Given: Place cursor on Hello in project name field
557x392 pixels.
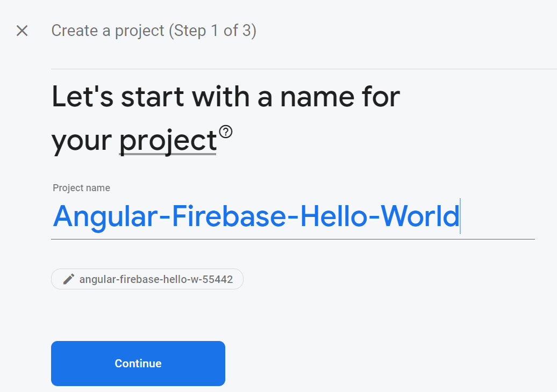Looking at the screenshot, I should pos(334,216).
